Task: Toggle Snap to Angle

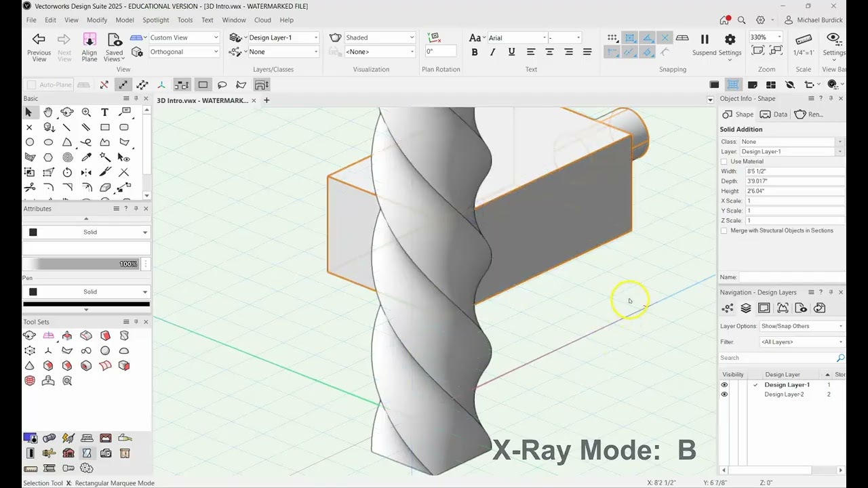Action: coord(648,38)
